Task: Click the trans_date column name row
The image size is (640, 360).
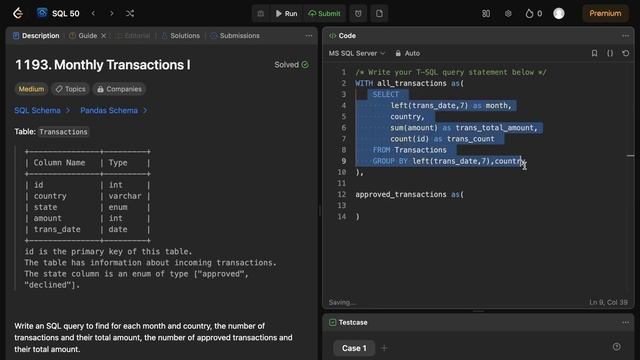Action: tap(57, 229)
